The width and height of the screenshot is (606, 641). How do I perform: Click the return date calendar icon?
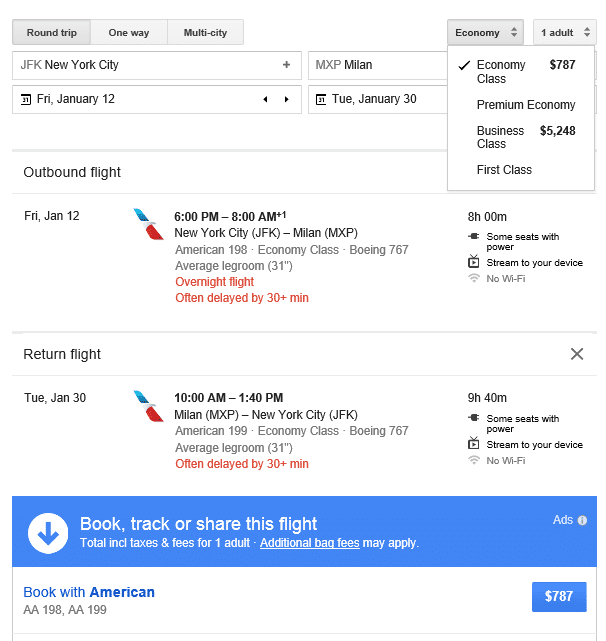320,99
